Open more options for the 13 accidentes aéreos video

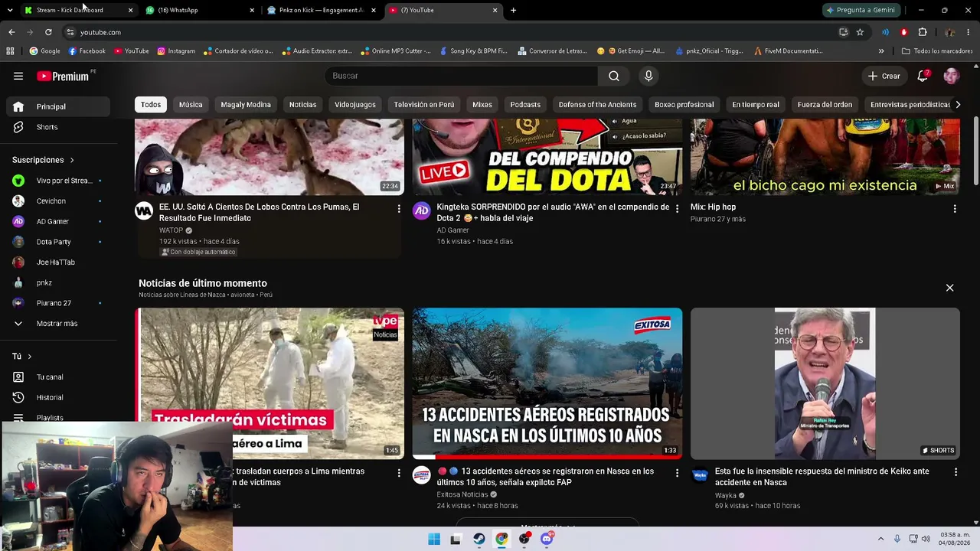[x=677, y=473]
